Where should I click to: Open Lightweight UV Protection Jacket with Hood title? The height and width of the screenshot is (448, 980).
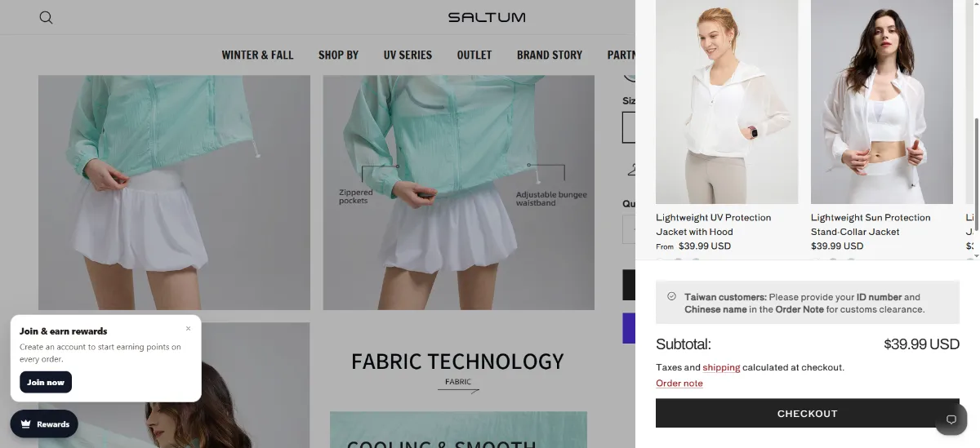pyautogui.click(x=714, y=224)
